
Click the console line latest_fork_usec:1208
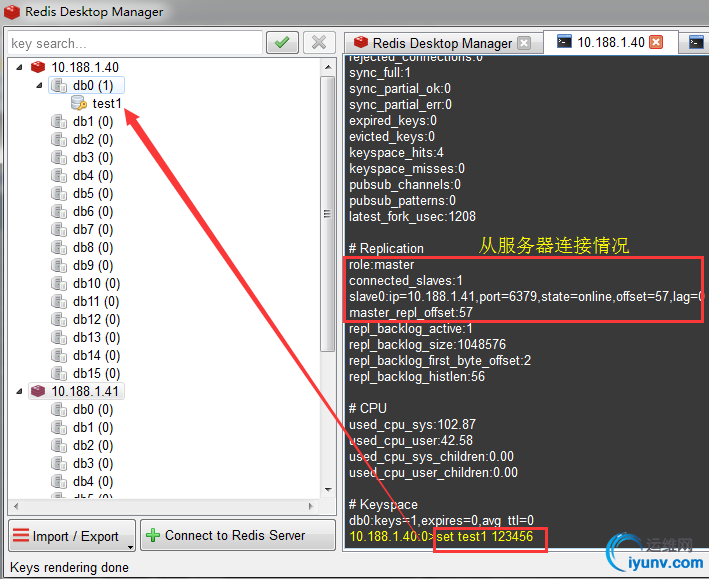point(412,217)
